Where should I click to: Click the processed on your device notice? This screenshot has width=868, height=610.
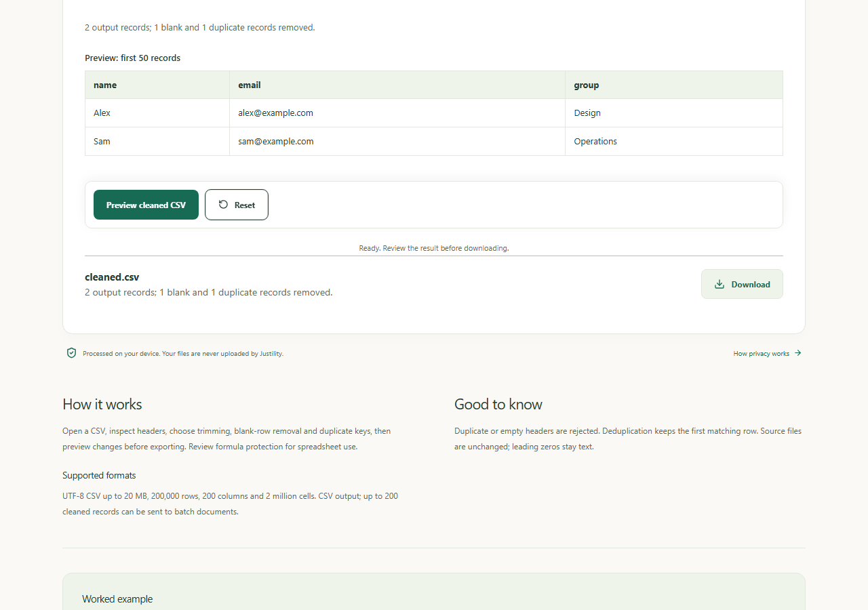pyautogui.click(x=183, y=354)
